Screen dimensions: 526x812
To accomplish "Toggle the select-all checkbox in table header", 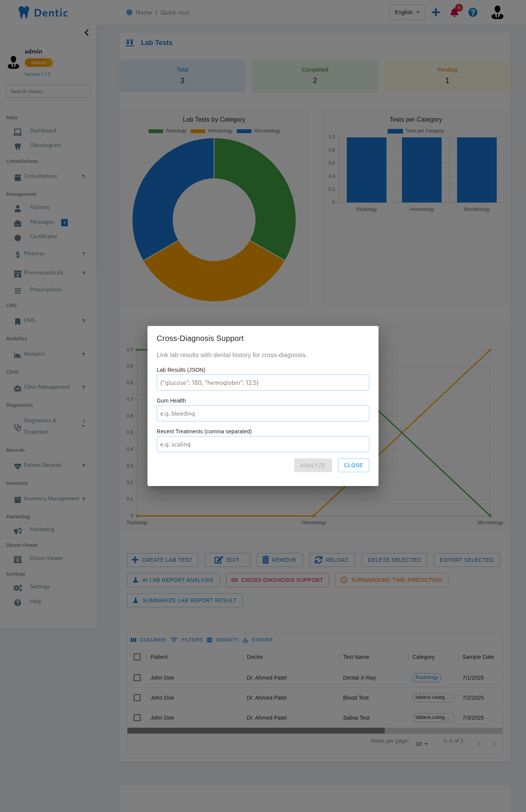I will click(x=137, y=657).
